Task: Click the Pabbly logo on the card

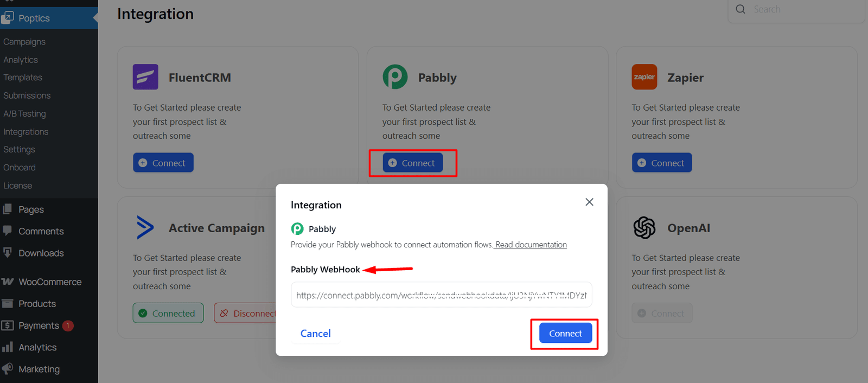Action: coord(395,77)
